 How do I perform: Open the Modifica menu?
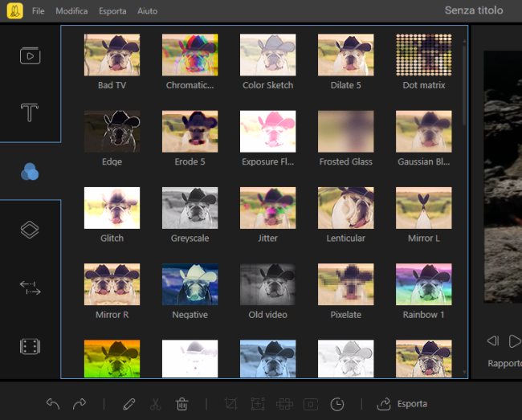[72, 11]
